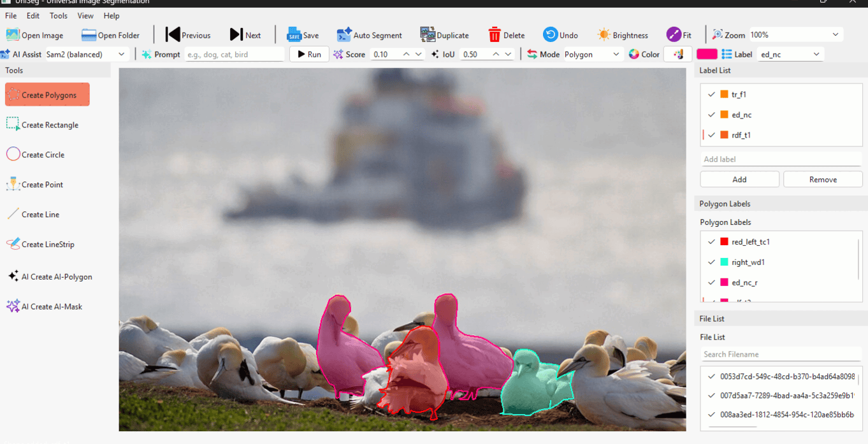
Task: Toggle the right_wd1 polygon visibility checkbox
Action: coord(711,262)
